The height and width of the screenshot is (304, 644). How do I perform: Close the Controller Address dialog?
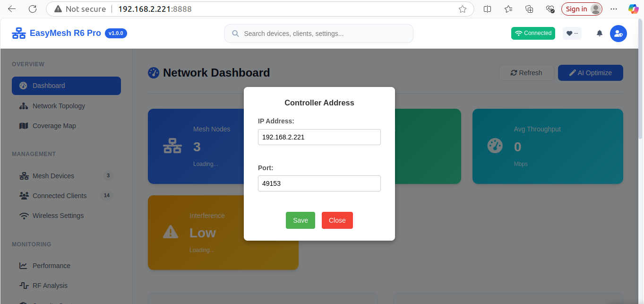[x=337, y=220]
